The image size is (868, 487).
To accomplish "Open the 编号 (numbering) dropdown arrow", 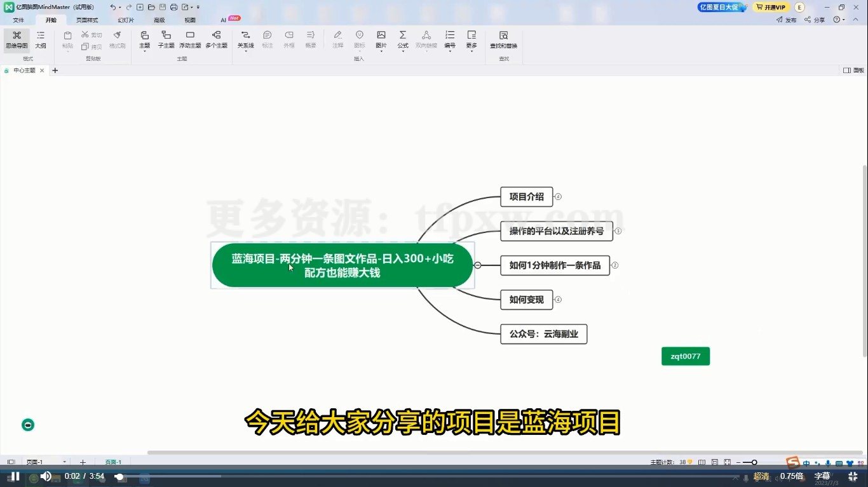I will [x=450, y=50].
